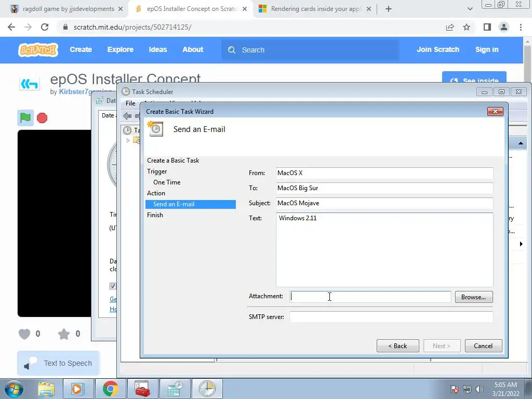
Task: Select Action step in wizard sidebar
Action: (x=156, y=193)
